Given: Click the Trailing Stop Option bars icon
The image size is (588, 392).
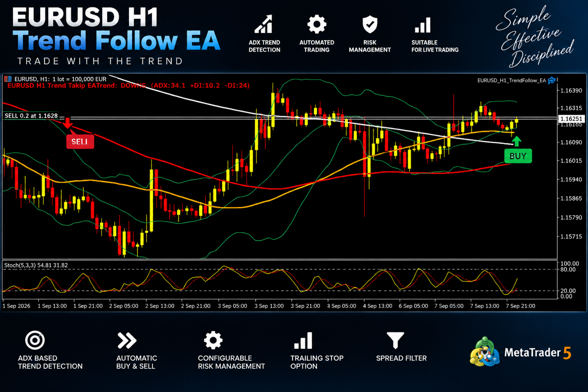Looking at the screenshot, I should (303, 340).
